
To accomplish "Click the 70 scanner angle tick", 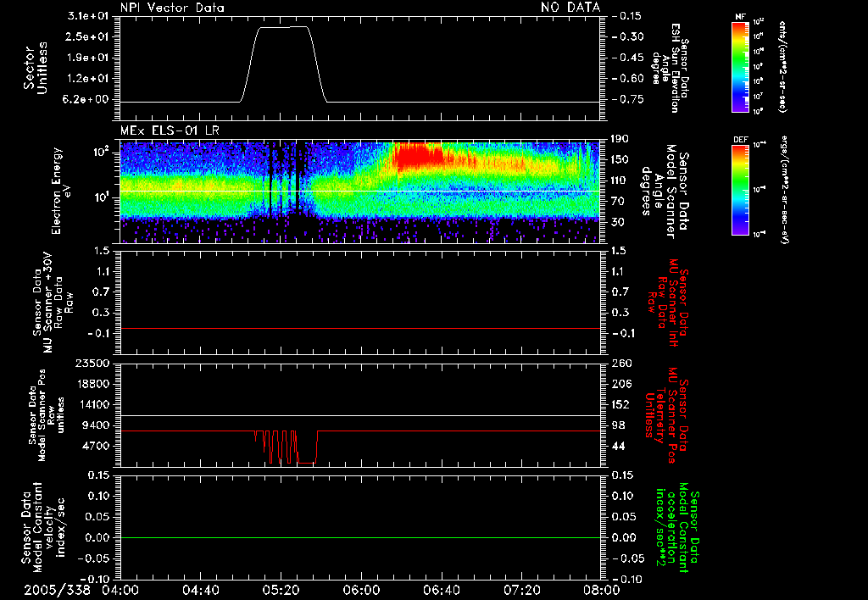I will click(x=617, y=202).
